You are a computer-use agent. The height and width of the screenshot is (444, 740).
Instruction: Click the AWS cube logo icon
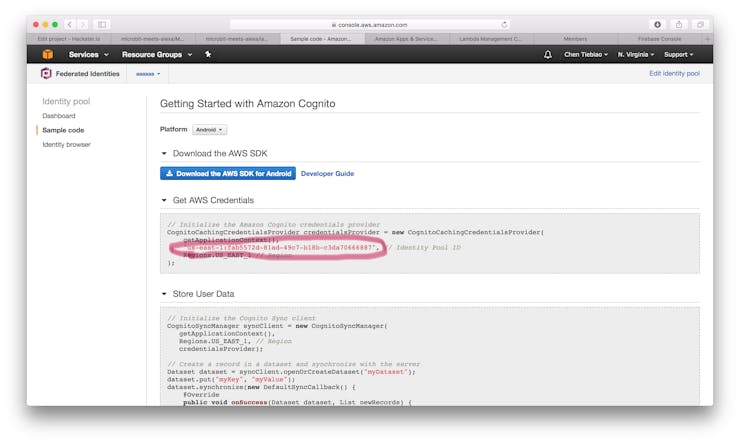(48, 54)
